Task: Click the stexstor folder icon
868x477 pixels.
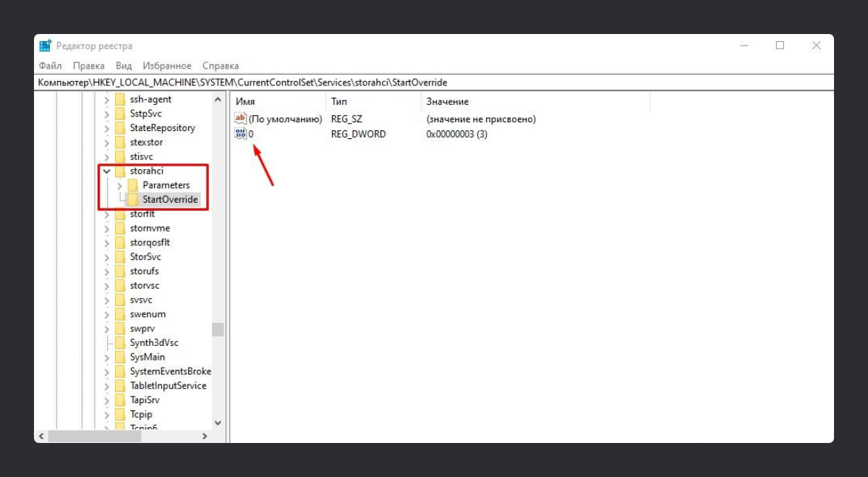Action: tap(120, 143)
